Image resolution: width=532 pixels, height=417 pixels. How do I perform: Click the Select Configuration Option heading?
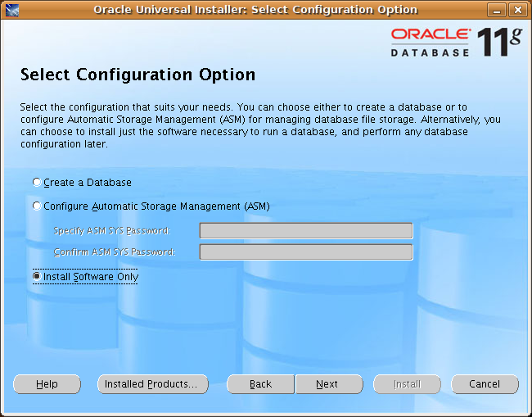coord(138,75)
